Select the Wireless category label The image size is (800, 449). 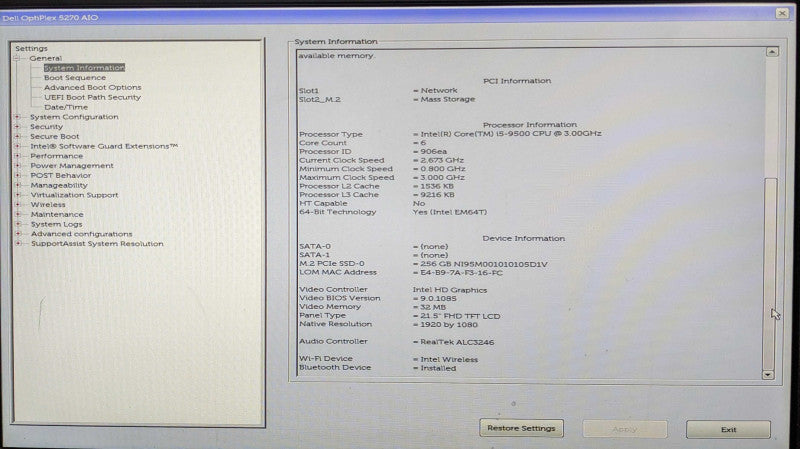(48, 205)
